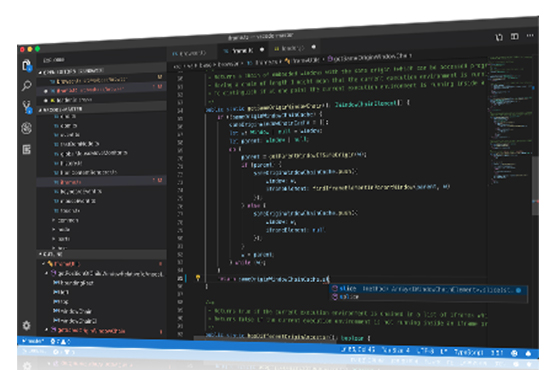Screen dimensions: 560x370
Task: Click the feedback smiley icon in status bar
Action: coord(514,353)
